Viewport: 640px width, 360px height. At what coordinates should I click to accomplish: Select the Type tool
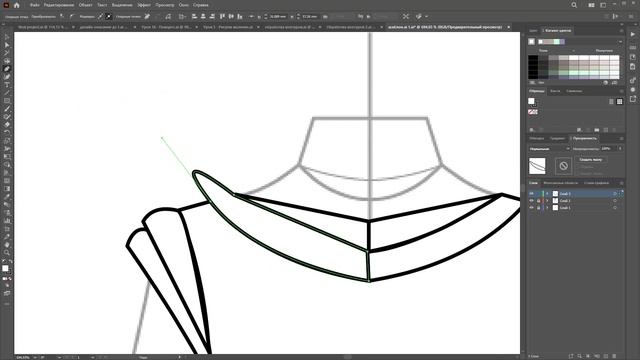click(7, 85)
